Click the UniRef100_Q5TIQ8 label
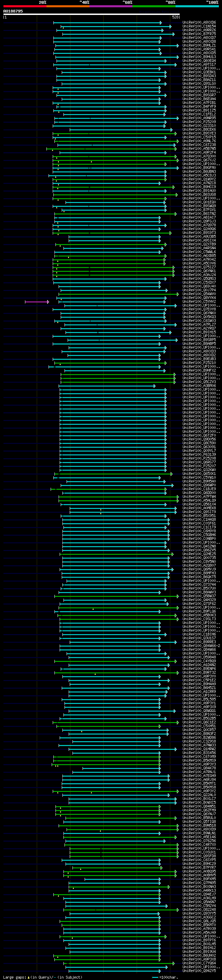 click(x=199, y=821)
